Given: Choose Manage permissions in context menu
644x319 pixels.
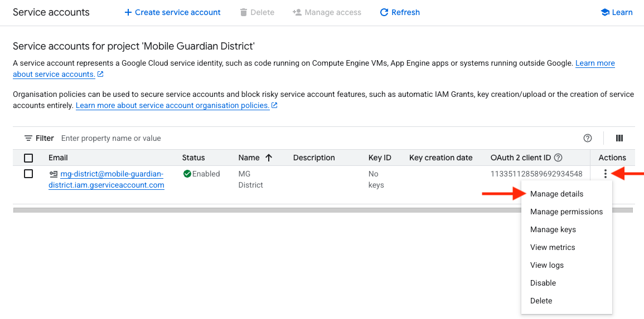Looking at the screenshot, I should [566, 212].
